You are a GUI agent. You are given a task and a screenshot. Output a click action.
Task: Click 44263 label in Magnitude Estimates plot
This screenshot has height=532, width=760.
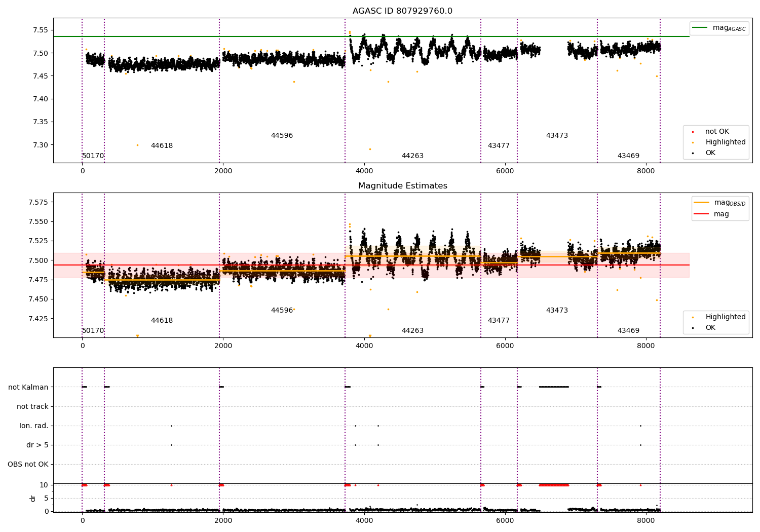point(412,331)
